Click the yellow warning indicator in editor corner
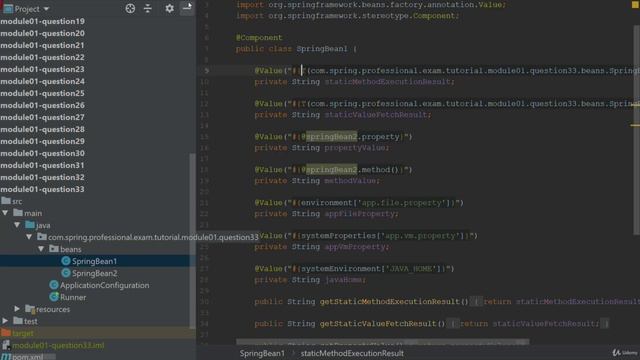The height and width of the screenshot is (360, 640). (x=635, y=4)
